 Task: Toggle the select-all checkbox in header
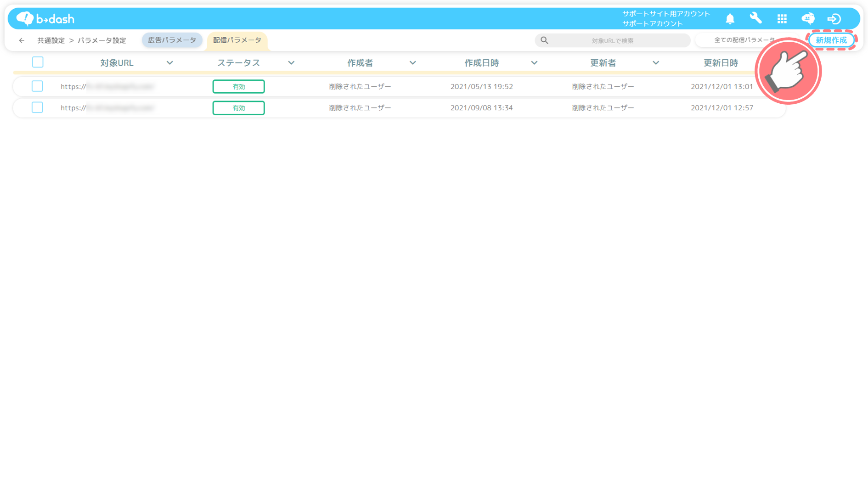click(38, 62)
